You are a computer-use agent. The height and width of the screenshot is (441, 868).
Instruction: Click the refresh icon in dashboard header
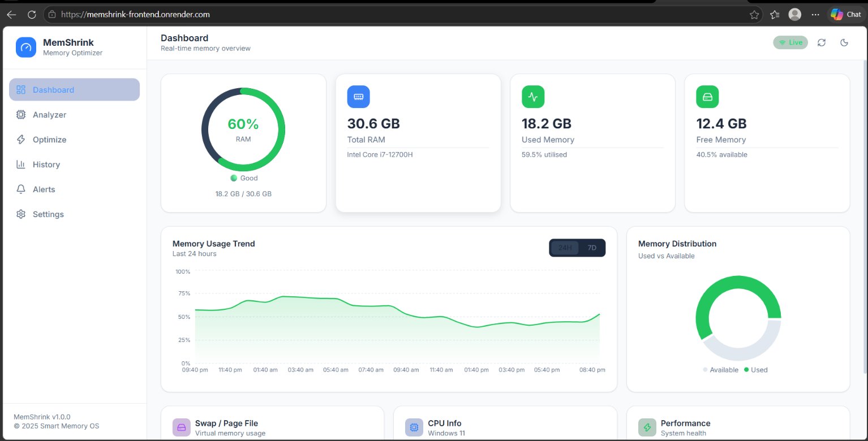[x=822, y=42]
